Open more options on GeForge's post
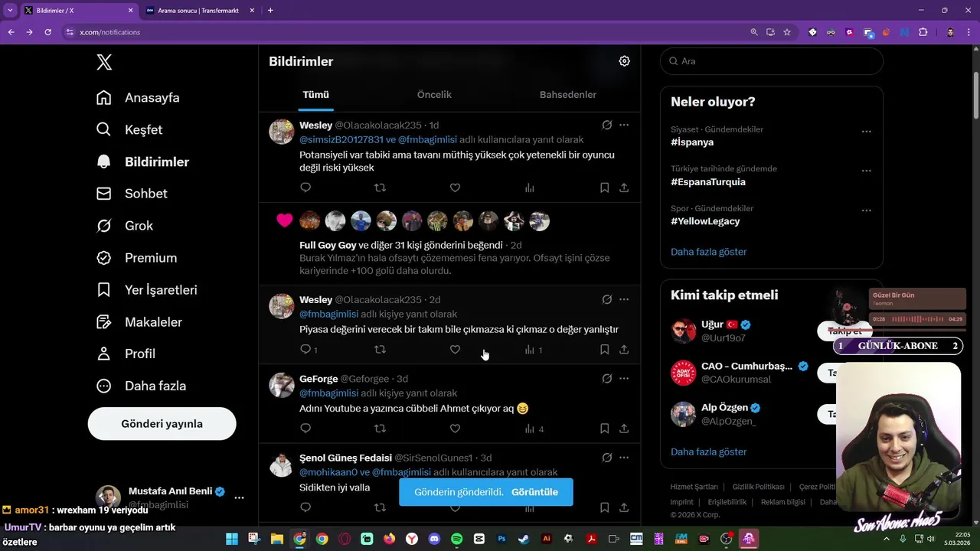 pyautogui.click(x=624, y=378)
